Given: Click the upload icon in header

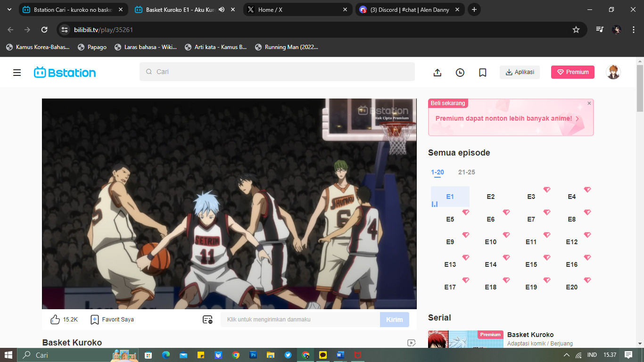Looking at the screenshot, I should pyautogui.click(x=438, y=73).
